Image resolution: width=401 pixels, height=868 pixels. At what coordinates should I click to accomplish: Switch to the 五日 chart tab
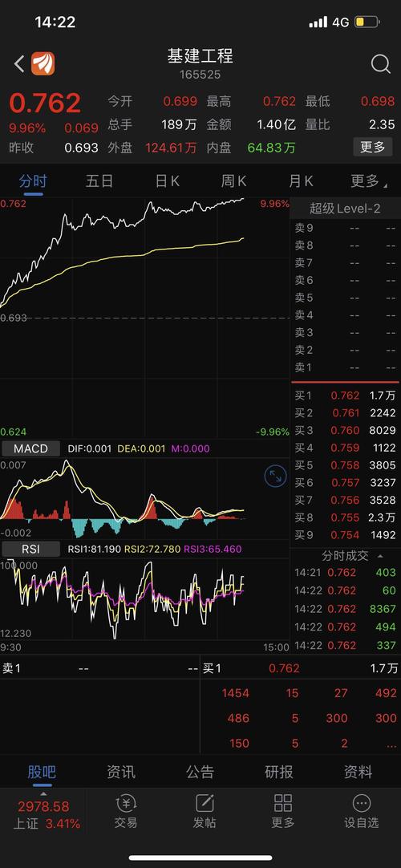click(99, 181)
